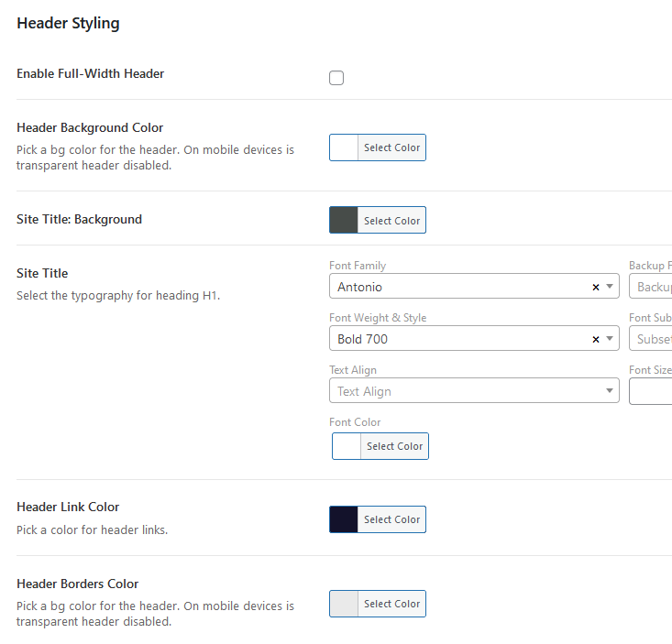Click the dark gray Site Title Background swatch

(x=344, y=221)
